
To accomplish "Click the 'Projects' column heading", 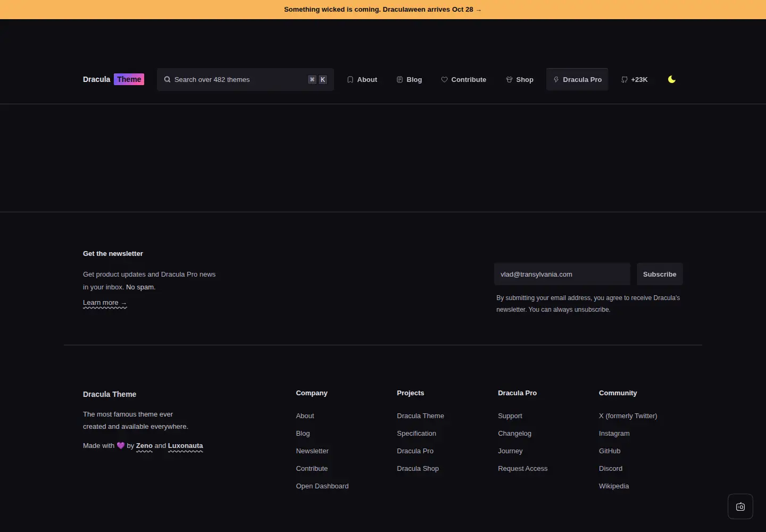I will (411, 393).
